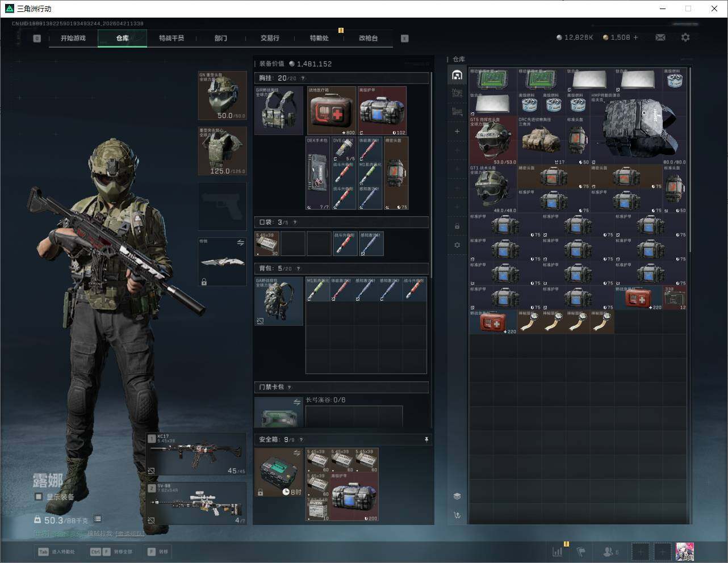Open the 特勤处 tab
Image resolution: width=728 pixels, height=563 pixels.
coord(319,38)
